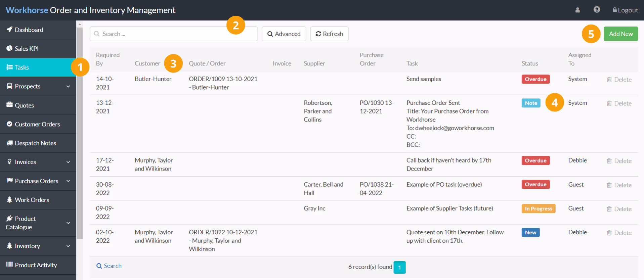Screen dimensions: 644x280
Task: Click the Quote / Order column header
Action: coord(207,63)
